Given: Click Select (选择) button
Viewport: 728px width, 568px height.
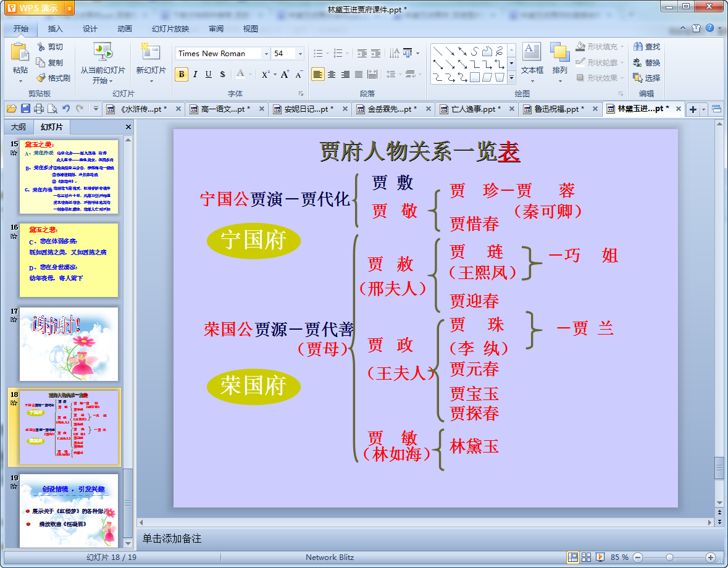Looking at the screenshot, I should (x=646, y=78).
